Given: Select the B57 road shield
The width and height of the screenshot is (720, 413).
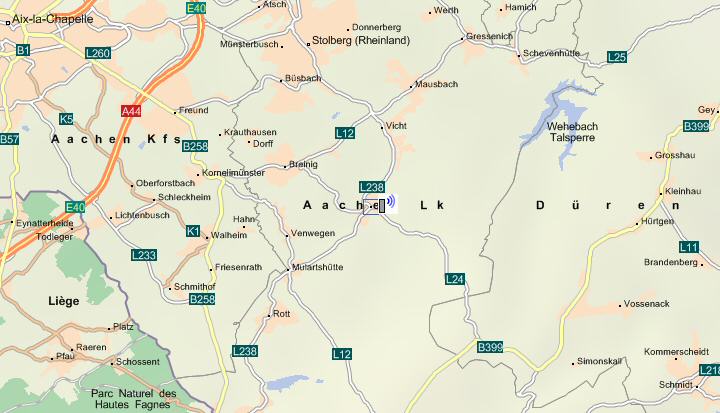Looking at the screenshot, I should [x=9, y=139].
